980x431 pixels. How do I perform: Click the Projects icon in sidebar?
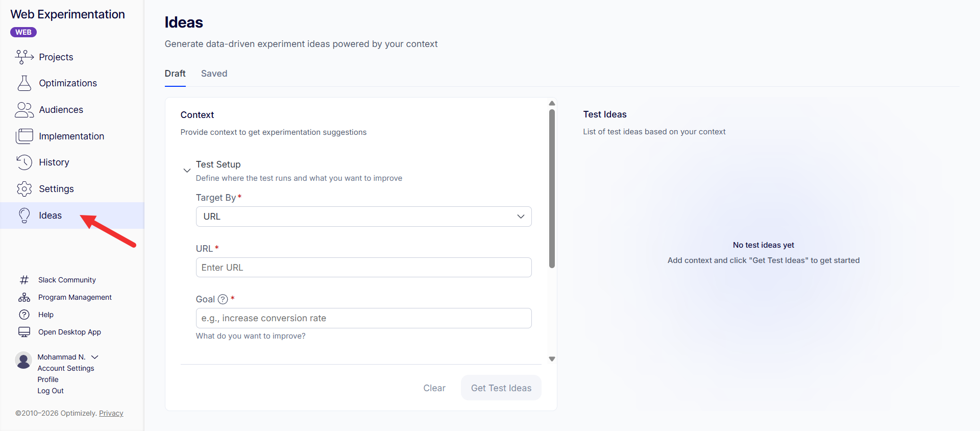pos(24,57)
